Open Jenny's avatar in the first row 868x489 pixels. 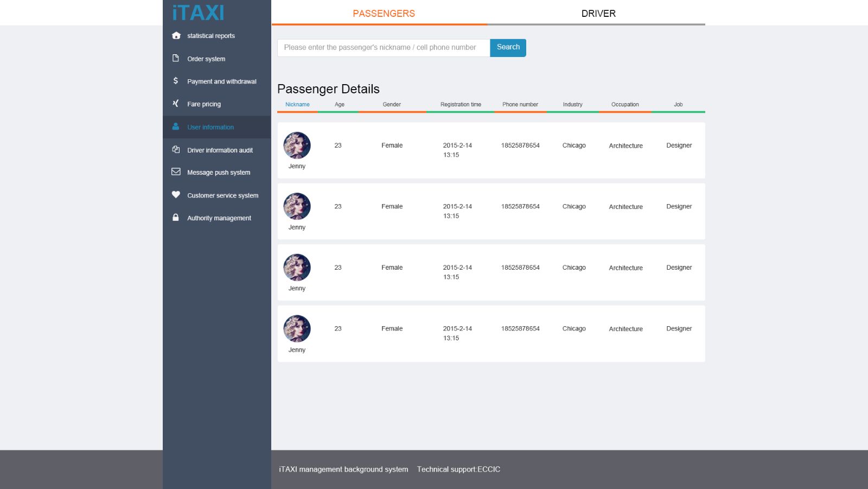297,145
